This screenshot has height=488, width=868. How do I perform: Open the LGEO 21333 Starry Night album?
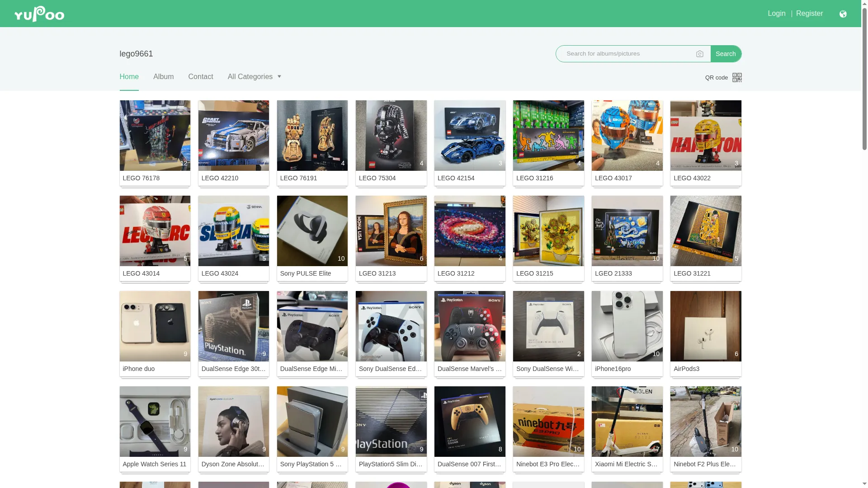click(627, 231)
